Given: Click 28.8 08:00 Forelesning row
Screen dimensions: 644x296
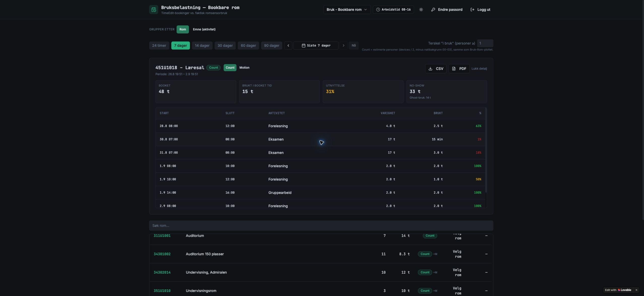Looking at the screenshot, I should click(320, 126).
